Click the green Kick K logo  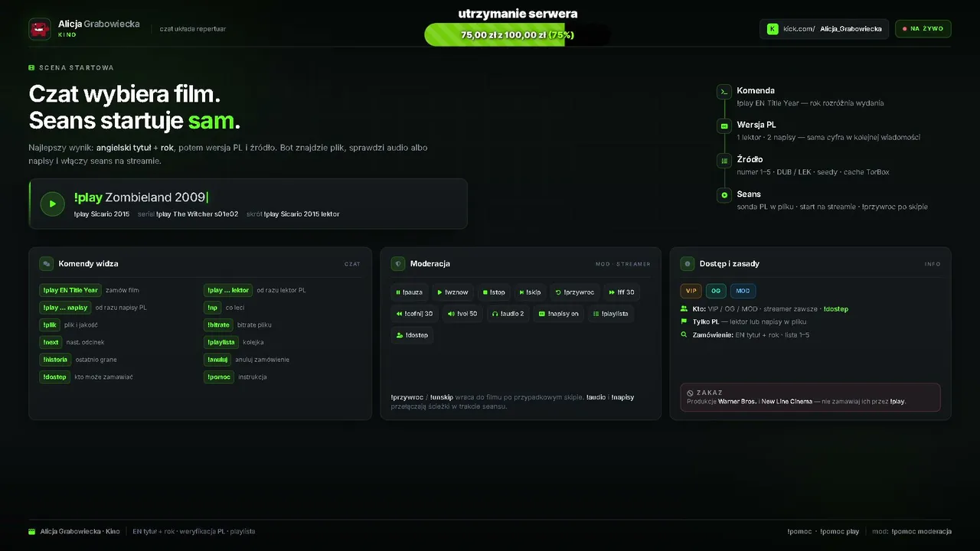[773, 29]
